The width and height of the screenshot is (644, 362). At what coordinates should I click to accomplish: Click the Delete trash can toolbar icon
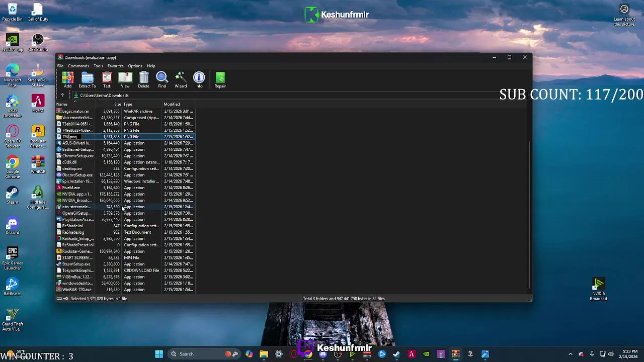coord(144,79)
